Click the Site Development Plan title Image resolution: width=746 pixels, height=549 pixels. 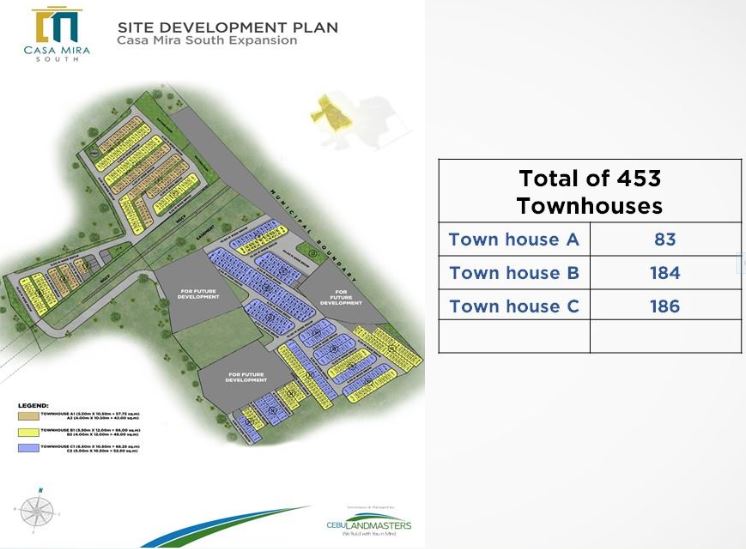pyautogui.click(x=227, y=27)
